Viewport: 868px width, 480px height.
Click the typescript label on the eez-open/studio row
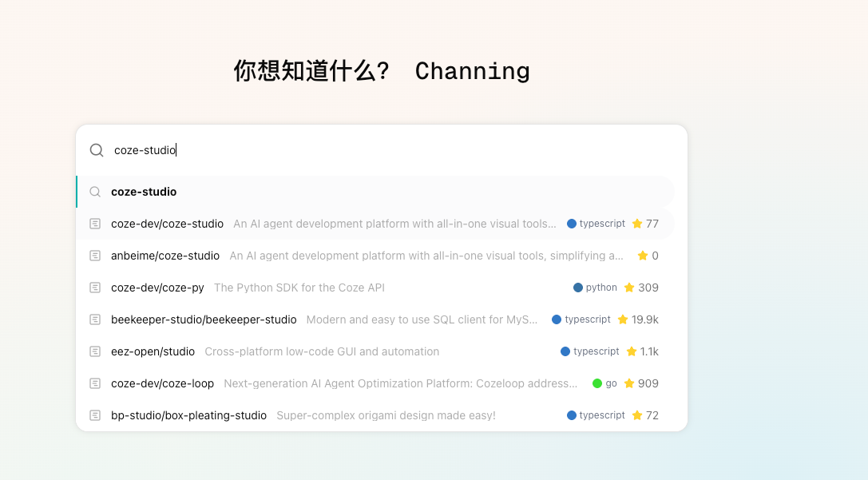click(596, 351)
